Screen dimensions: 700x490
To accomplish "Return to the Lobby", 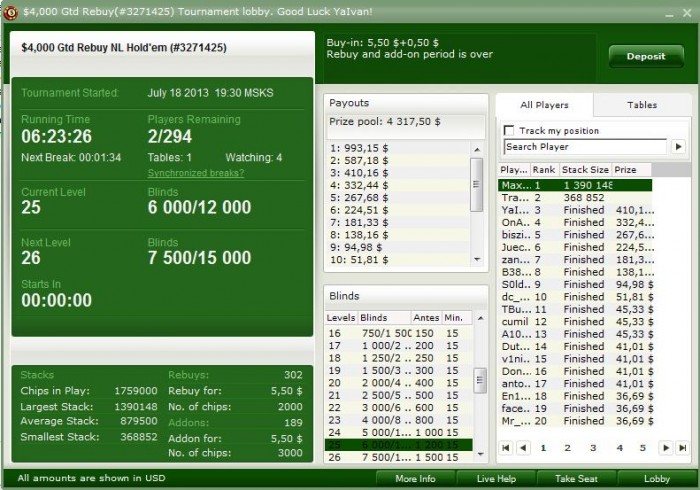I will pyautogui.click(x=657, y=479).
